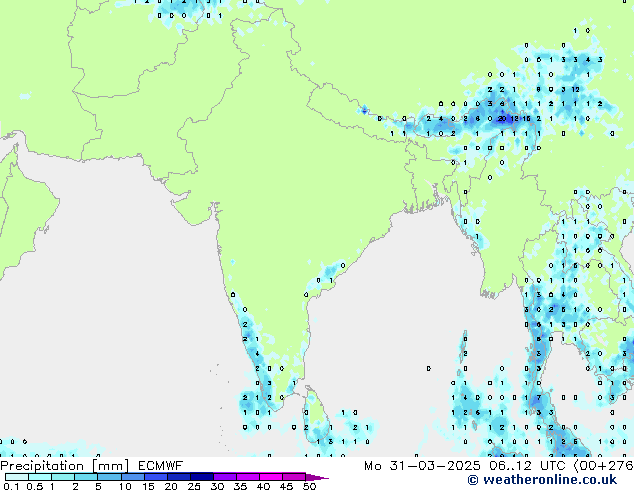This screenshot has height=490, width=634.
Task: Choose the 10–15 mm blue legend swatch
Action: coord(132,477)
